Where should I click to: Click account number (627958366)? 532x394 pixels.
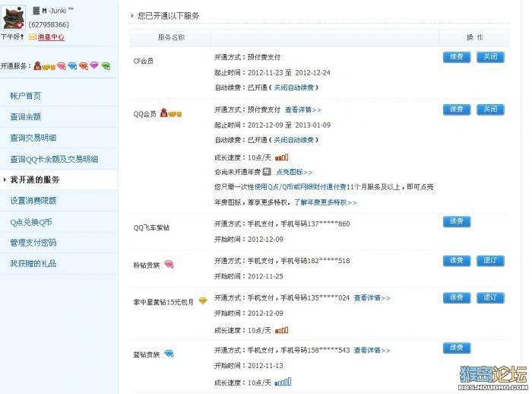click(x=49, y=24)
